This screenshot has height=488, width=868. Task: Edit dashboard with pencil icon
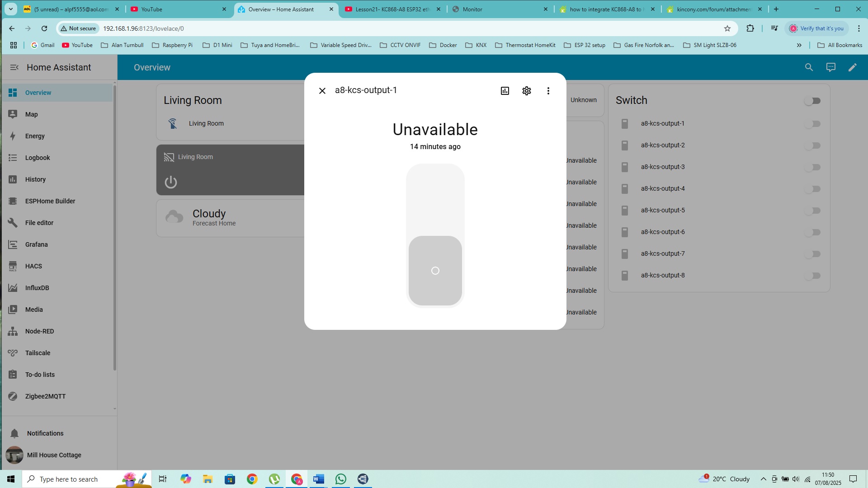(x=852, y=67)
